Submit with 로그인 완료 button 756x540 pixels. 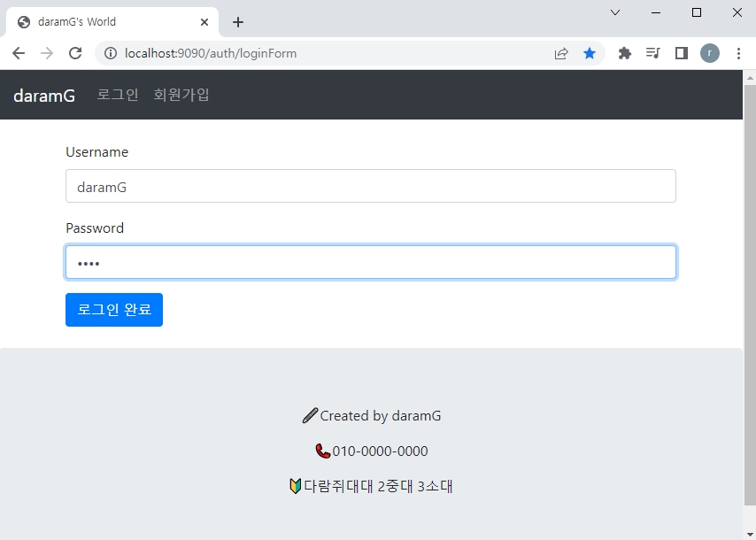pyautogui.click(x=114, y=310)
